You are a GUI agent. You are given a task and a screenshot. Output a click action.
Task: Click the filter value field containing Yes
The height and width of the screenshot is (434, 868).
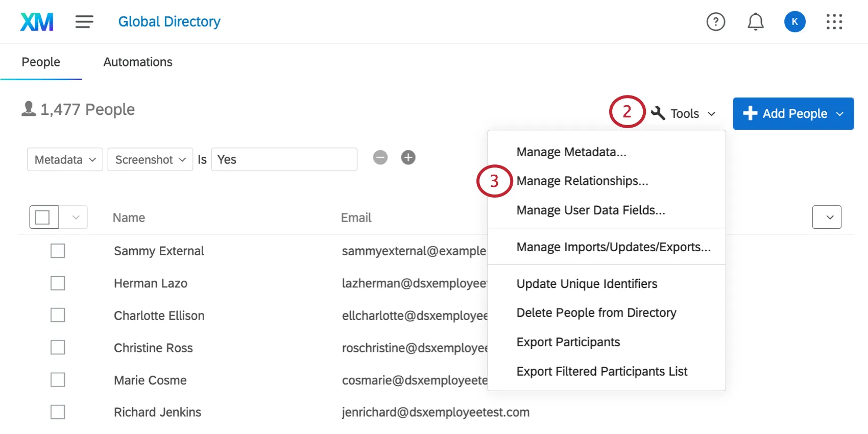click(x=284, y=160)
